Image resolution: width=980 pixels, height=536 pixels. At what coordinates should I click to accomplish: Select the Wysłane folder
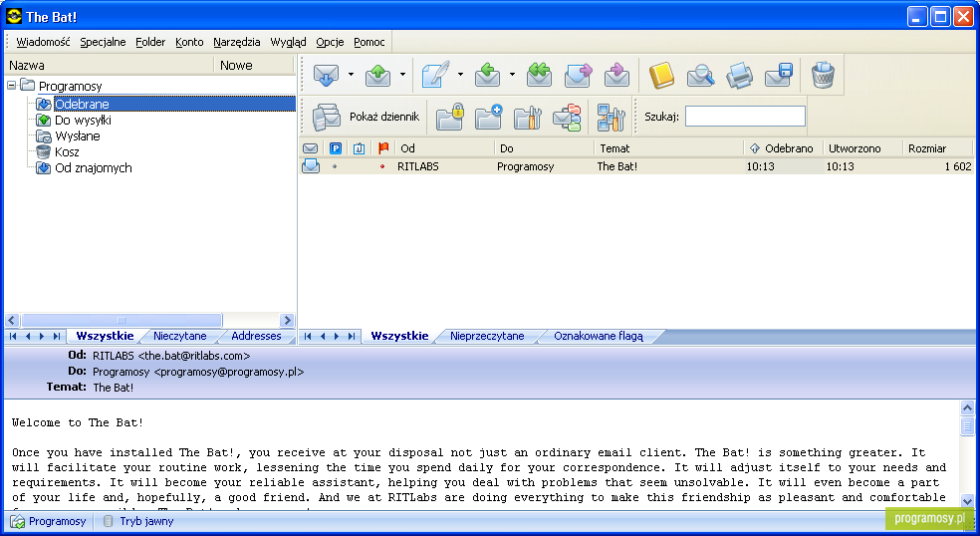[x=77, y=135]
